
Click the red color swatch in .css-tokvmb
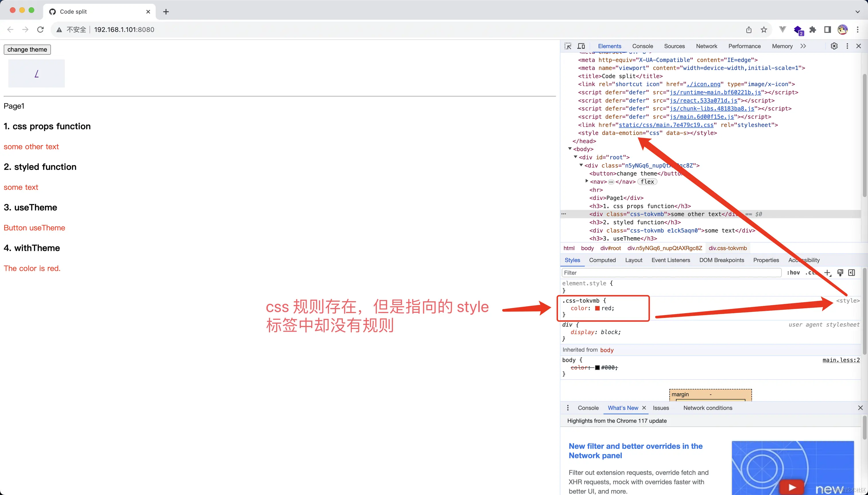tap(597, 308)
